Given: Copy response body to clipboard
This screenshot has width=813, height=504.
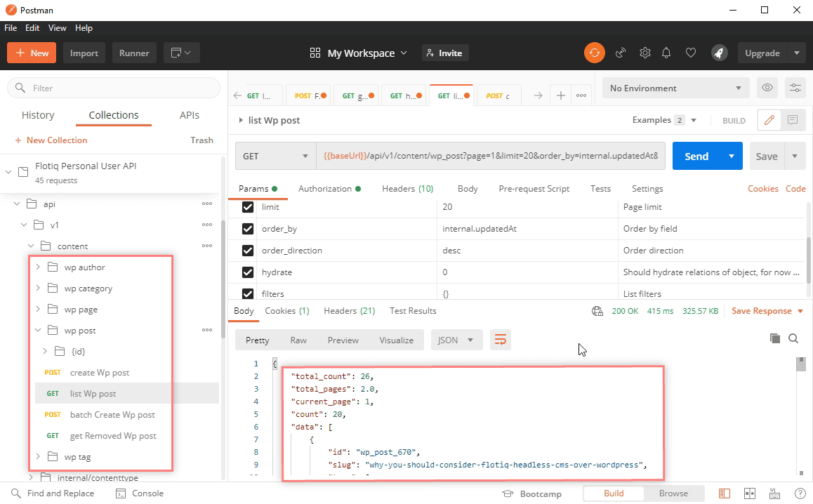Looking at the screenshot, I should point(774,338).
